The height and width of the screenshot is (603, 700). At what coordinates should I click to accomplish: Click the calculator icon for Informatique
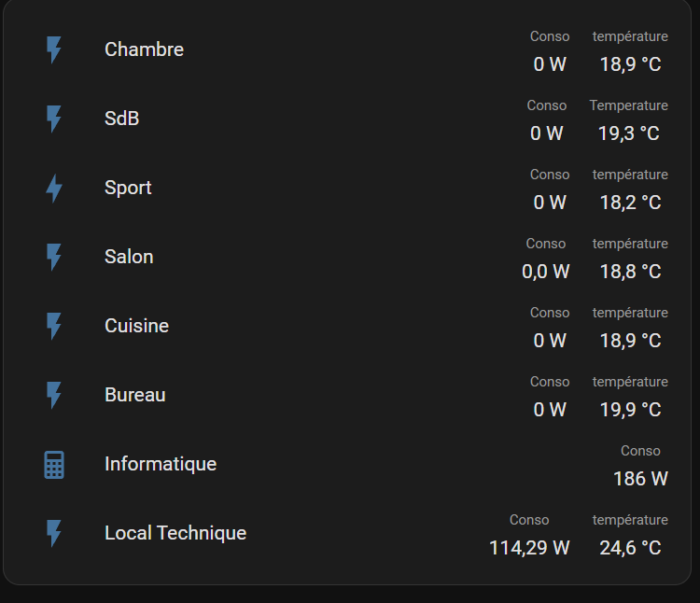coord(54,465)
